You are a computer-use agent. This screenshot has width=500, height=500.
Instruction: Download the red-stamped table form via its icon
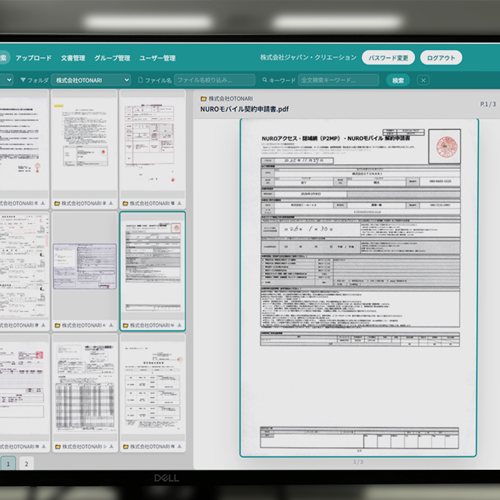[x=179, y=203]
